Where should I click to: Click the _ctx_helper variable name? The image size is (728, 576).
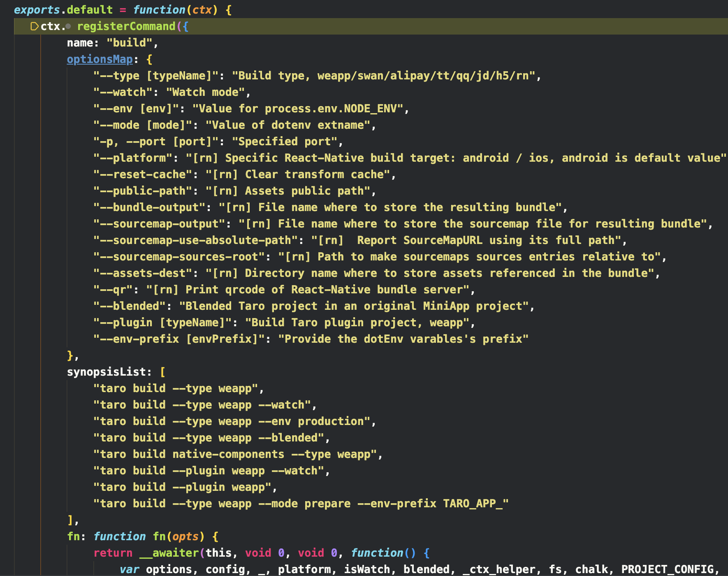pos(499,569)
